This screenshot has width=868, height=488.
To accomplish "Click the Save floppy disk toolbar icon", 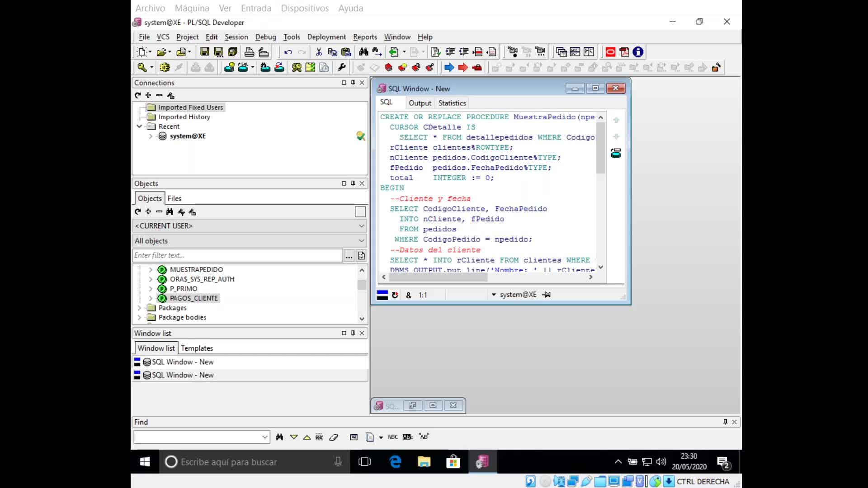I will [204, 52].
